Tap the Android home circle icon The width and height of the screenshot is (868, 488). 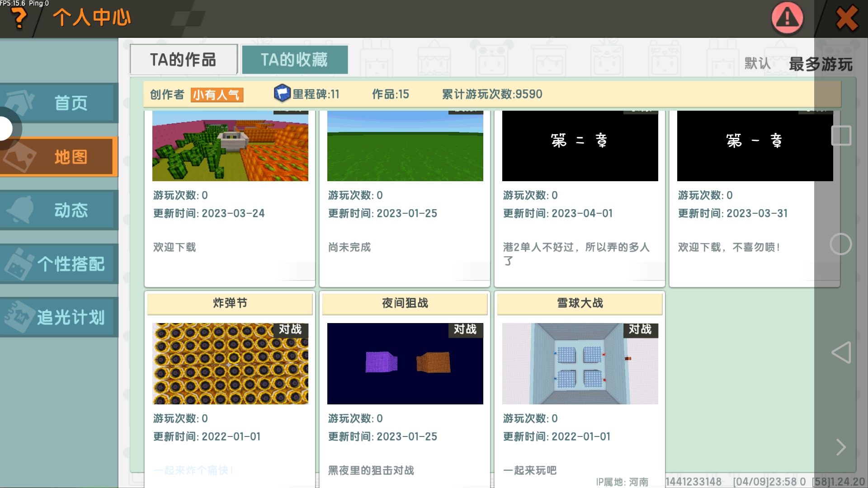pyautogui.click(x=841, y=244)
